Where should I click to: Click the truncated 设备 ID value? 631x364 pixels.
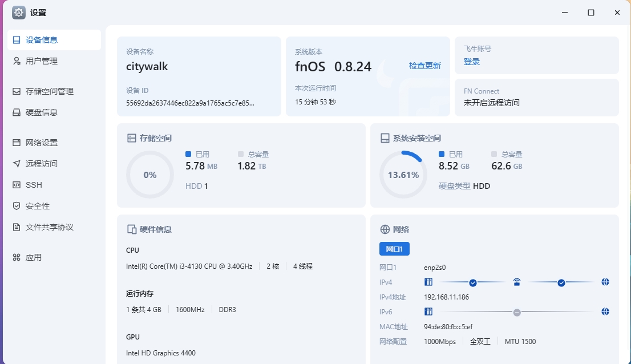[x=190, y=103]
